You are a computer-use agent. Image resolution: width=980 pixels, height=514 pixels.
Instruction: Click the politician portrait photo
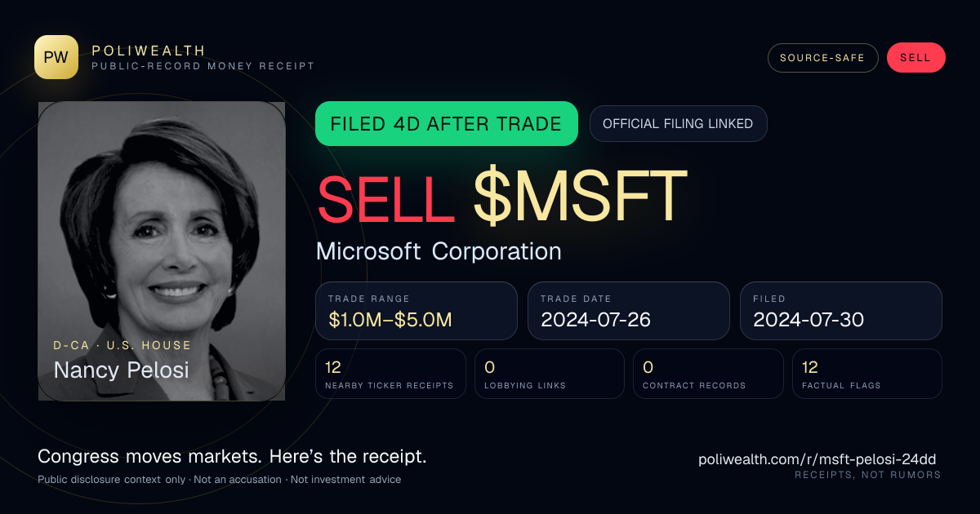(x=162, y=251)
